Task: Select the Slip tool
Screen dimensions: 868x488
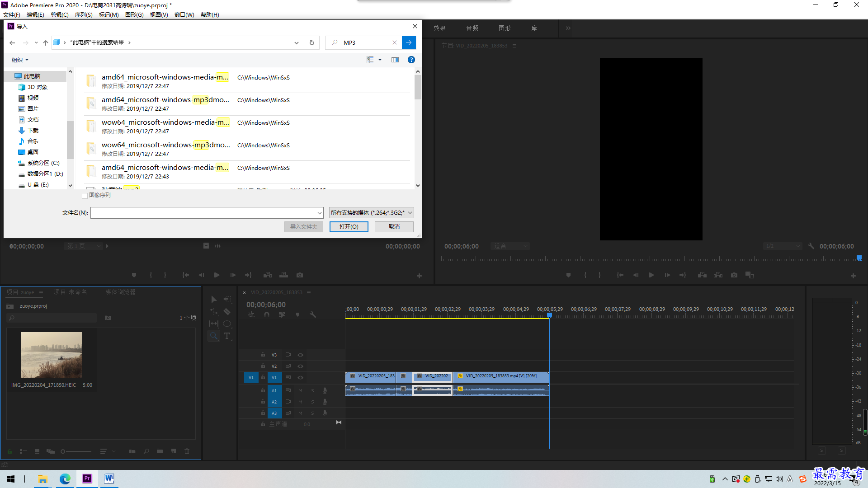Action: click(x=214, y=324)
